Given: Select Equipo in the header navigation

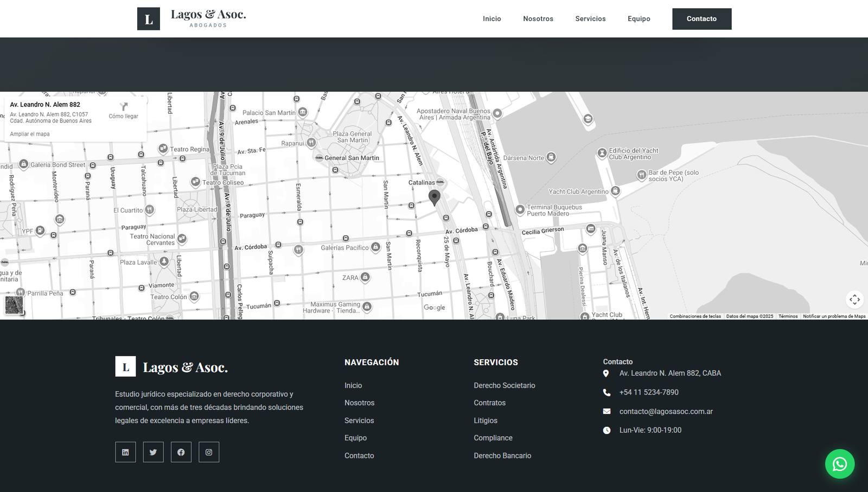Looking at the screenshot, I should 639,19.
